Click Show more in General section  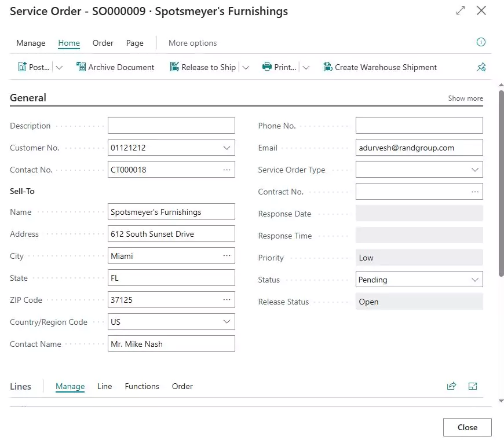[x=465, y=98]
